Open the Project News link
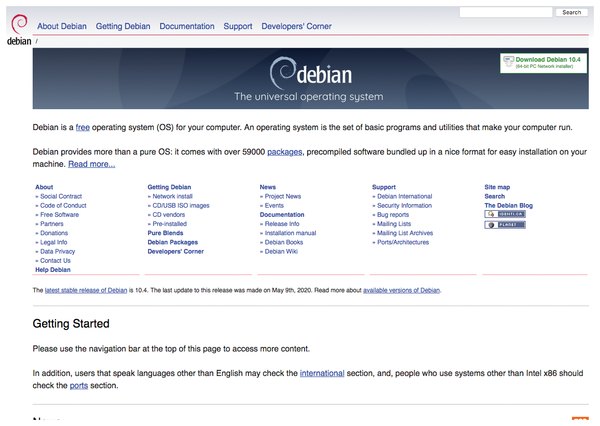Image resolution: width=600 pixels, height=426 pixels. 283,196
